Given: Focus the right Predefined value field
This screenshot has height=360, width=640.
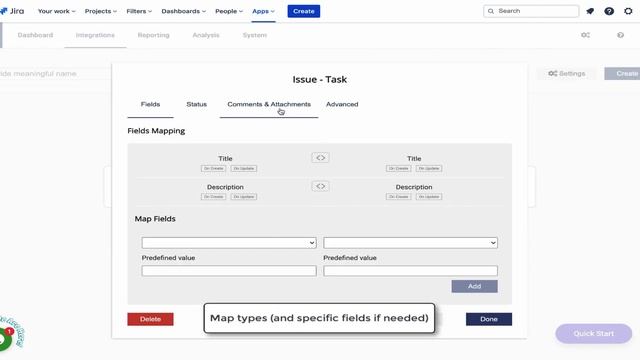Looking at the screenshot, I should tap(410, 271).
